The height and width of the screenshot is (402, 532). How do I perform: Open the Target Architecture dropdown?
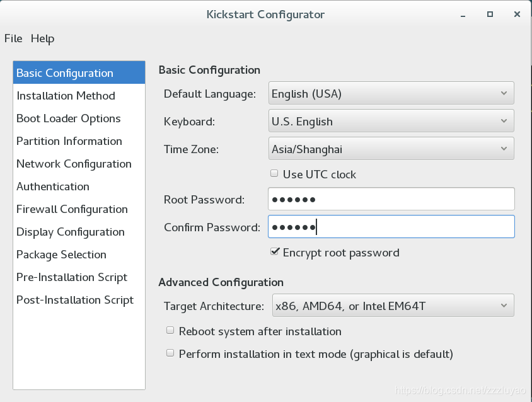pyautogui.click(x=393, y=306)
